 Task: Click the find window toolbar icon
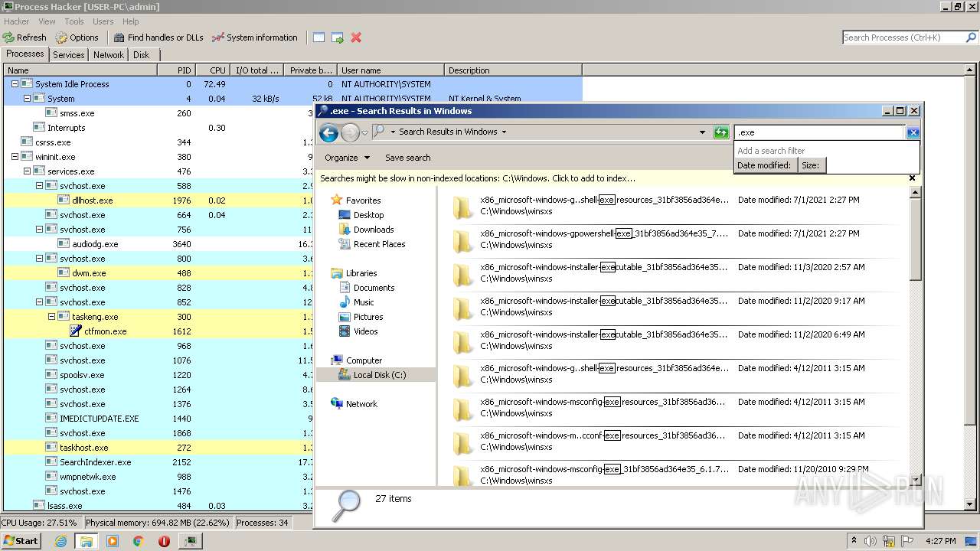[318, 37]
